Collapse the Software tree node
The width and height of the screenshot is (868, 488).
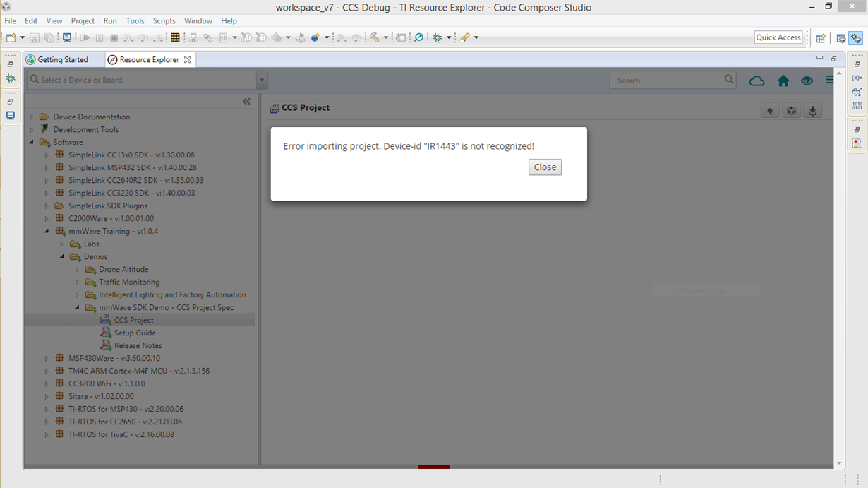[31, 143]
